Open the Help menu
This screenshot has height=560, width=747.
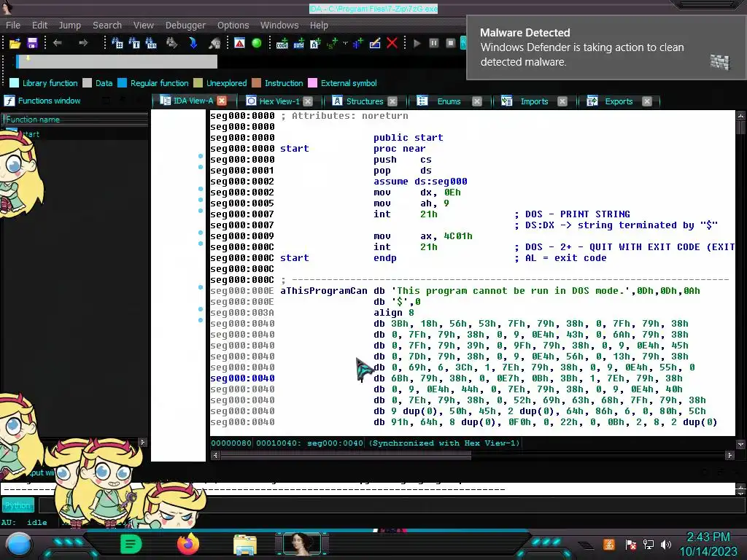[319, 26]
